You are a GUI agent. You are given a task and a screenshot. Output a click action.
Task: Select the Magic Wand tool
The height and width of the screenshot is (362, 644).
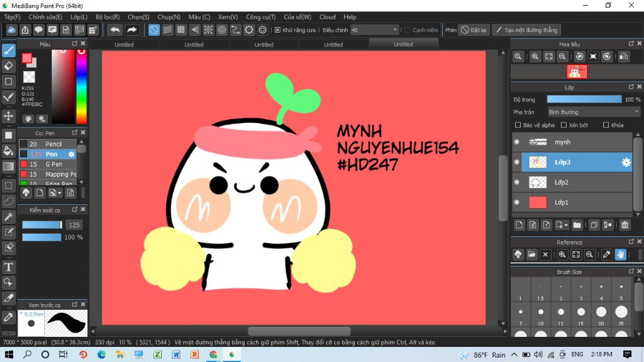[9, 217]
